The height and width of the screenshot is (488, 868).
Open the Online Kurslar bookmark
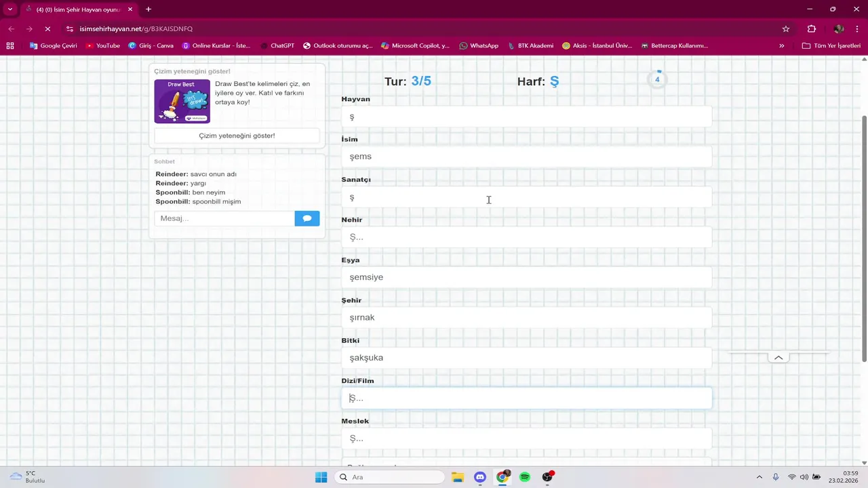pyautogui.click(x=216, y=45)
